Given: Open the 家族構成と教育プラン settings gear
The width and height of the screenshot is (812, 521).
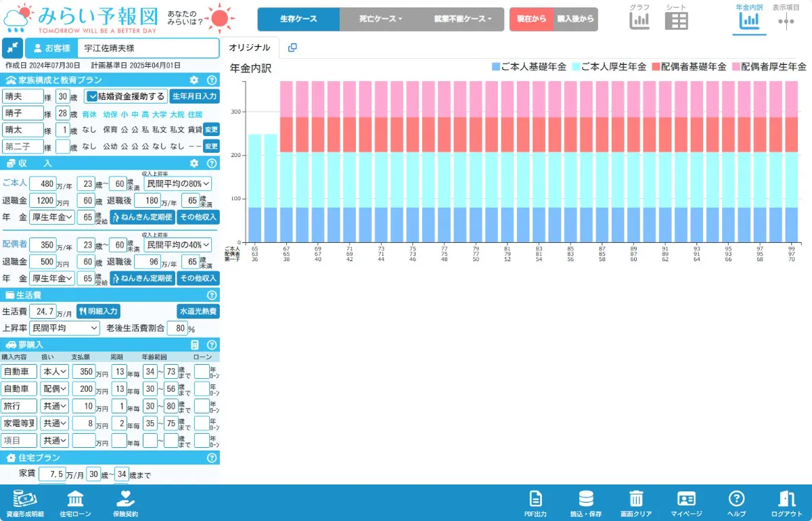Looking at the screenshot, I should point(194,80).
